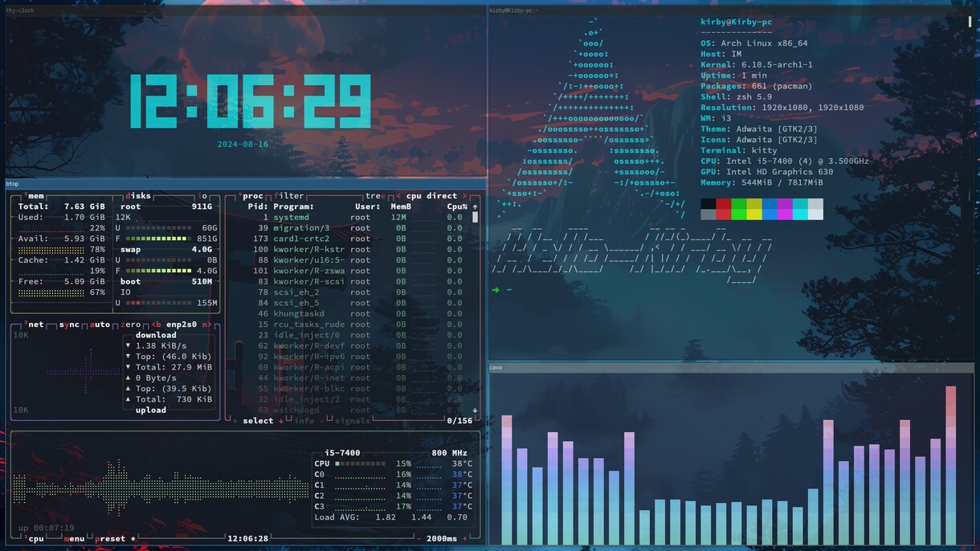
Task: Focus the kirby@Kirby-pc kitty title bar
Action: pos(731,10)
